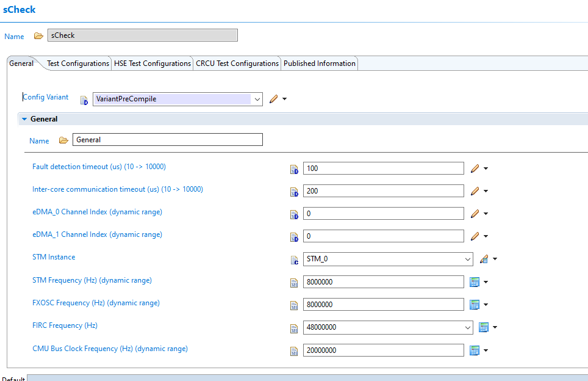Click the folder icon beside sCheck name
Screen dimensions: 588x381
[38, 36]
